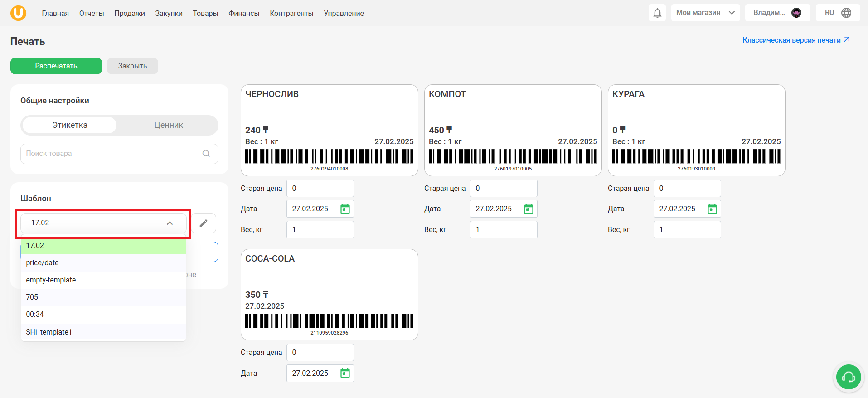Click the search magnifier in product search
The height and width of the screenshot is (398, 868).
tap(206, 154)
